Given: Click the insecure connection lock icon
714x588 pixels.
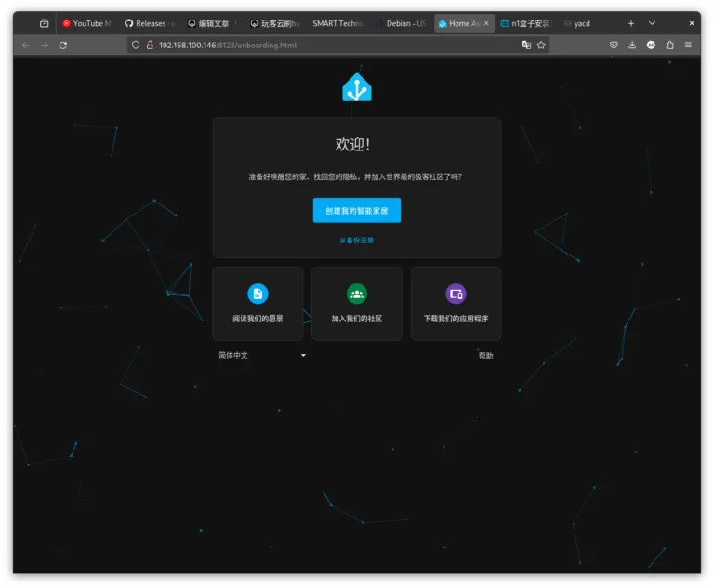Looking at the screenshot, I should click(150, 46).
